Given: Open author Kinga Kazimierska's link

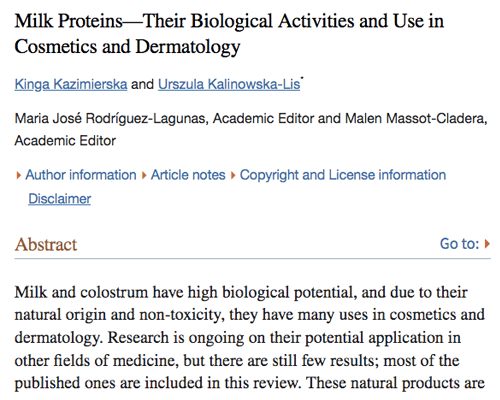Looking at the screenshot, I should (71, 84).
